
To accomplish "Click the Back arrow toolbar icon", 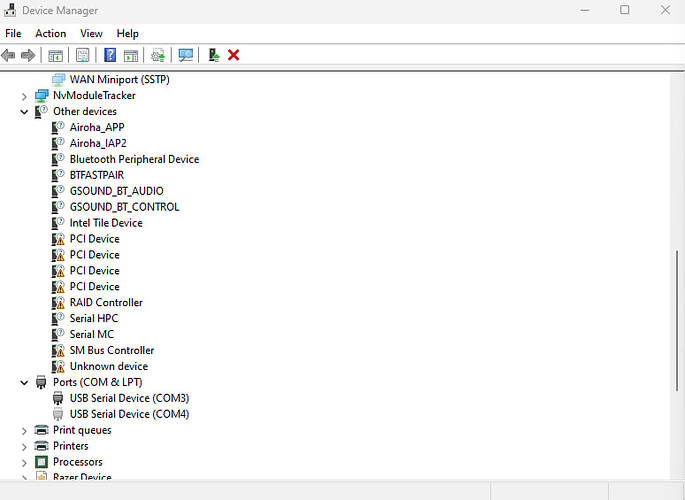I will [8, 55].
